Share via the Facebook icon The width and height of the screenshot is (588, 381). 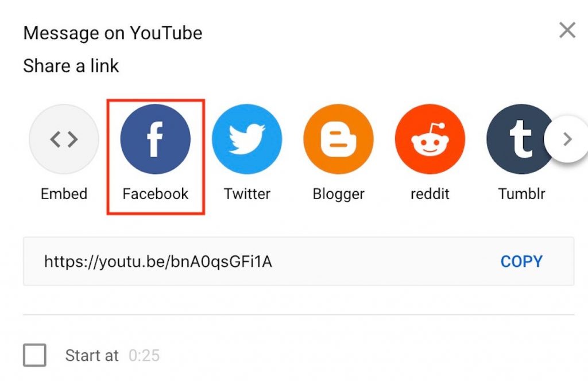click(x=155, y=139)
